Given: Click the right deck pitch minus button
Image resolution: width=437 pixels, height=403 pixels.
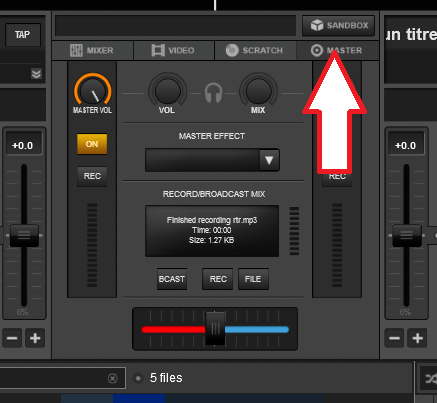Looking at the screenshot, I should click(394, 338).
